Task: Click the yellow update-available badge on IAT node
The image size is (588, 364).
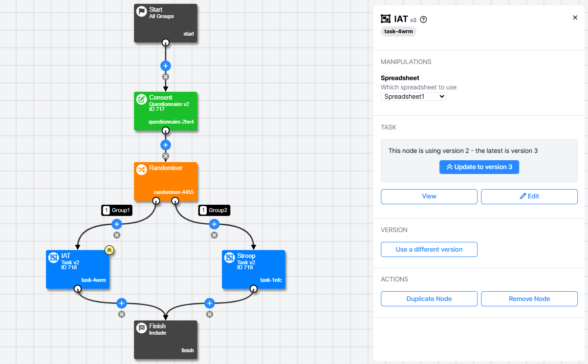Action: coord(109,250)
